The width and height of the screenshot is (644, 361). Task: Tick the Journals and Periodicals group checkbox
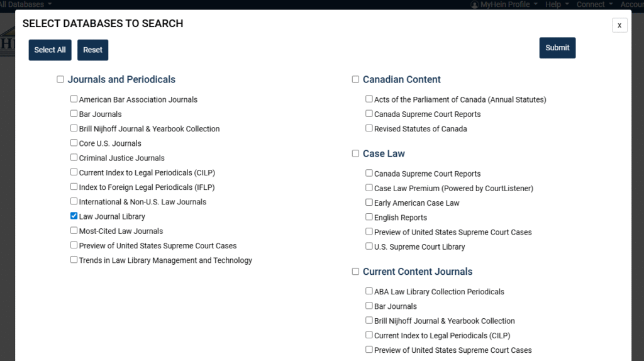[60, 79]
